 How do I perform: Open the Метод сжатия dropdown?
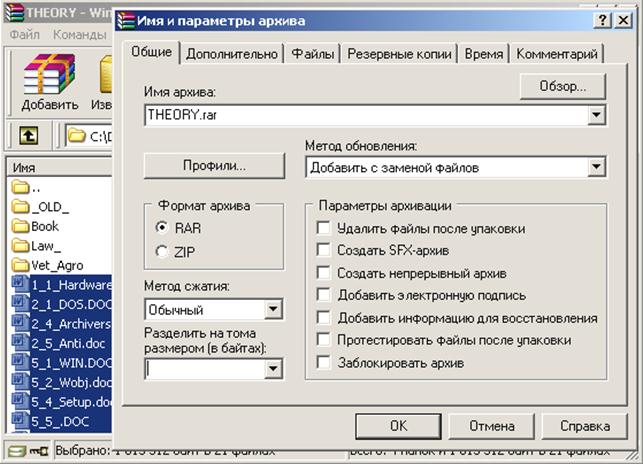[x=273, y=309]
